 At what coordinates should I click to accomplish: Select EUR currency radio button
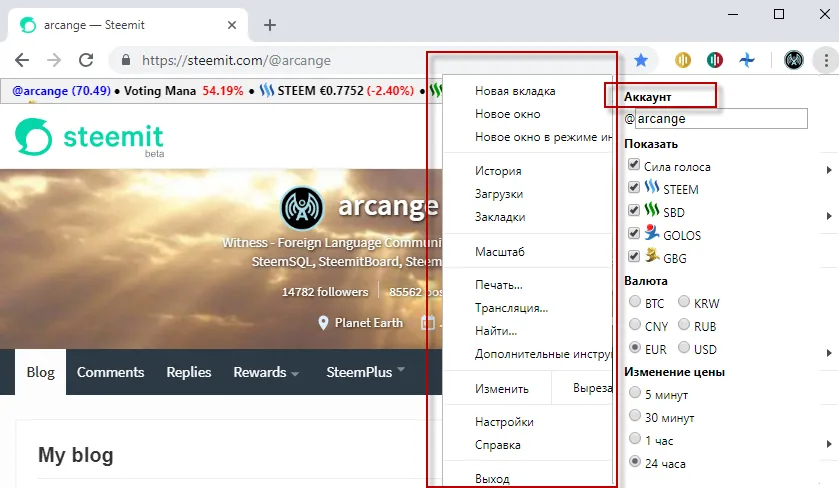point(635,347)
